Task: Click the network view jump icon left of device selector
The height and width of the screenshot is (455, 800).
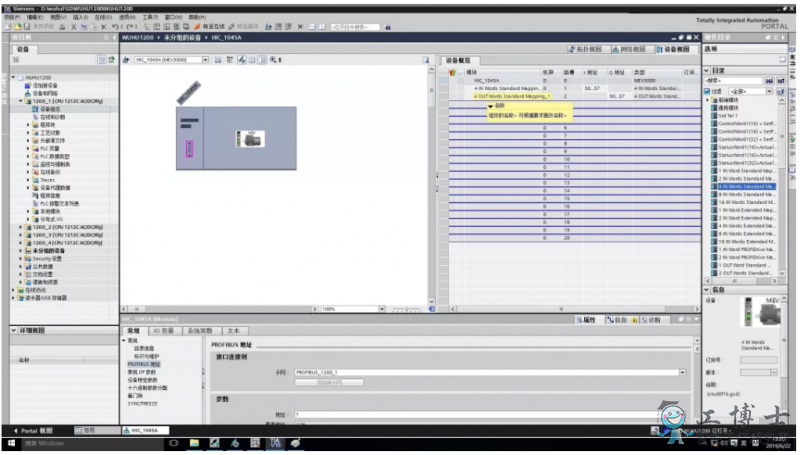Action: (x=126, y=60)
